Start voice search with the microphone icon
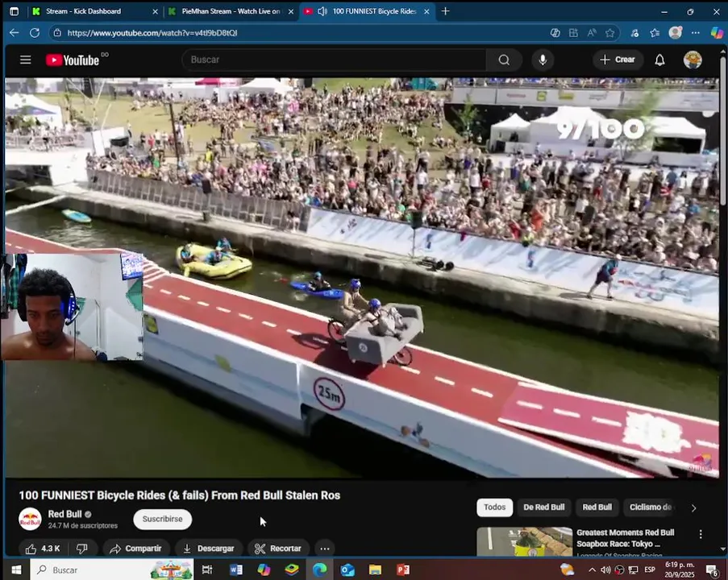The image size is (728, 580). (x=543, y=60)
